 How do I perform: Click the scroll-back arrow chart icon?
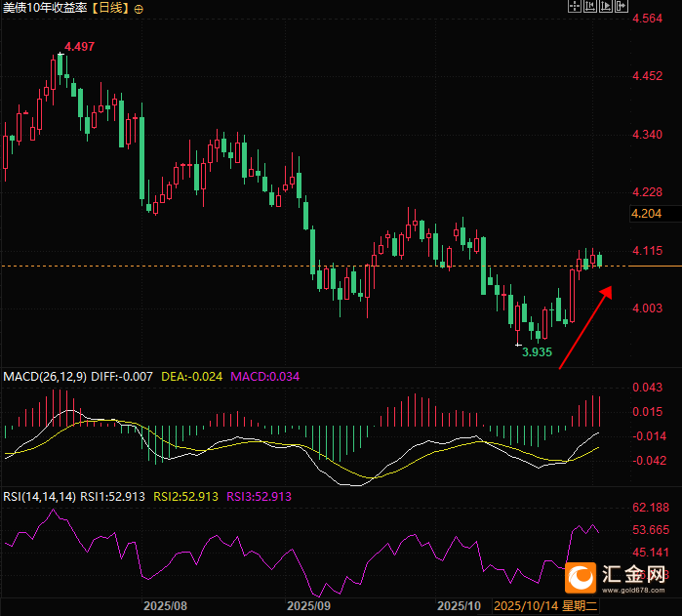(x=589, y=7)
